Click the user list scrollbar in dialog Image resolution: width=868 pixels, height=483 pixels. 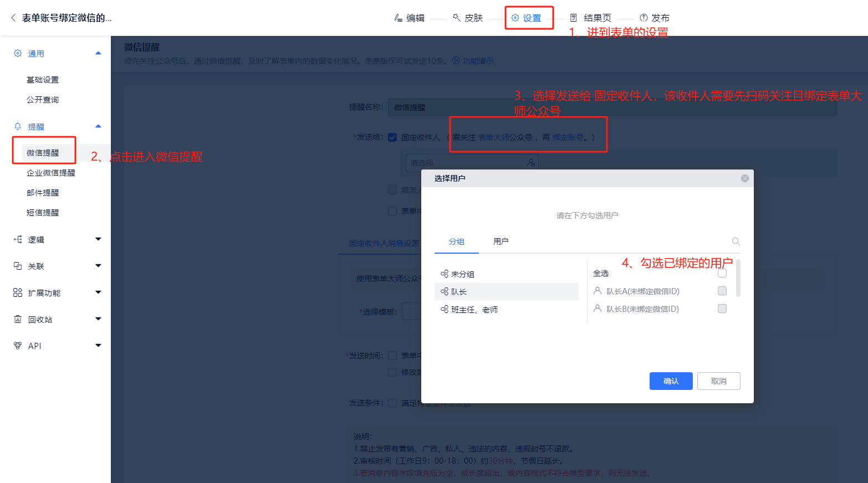click(738, 279)
